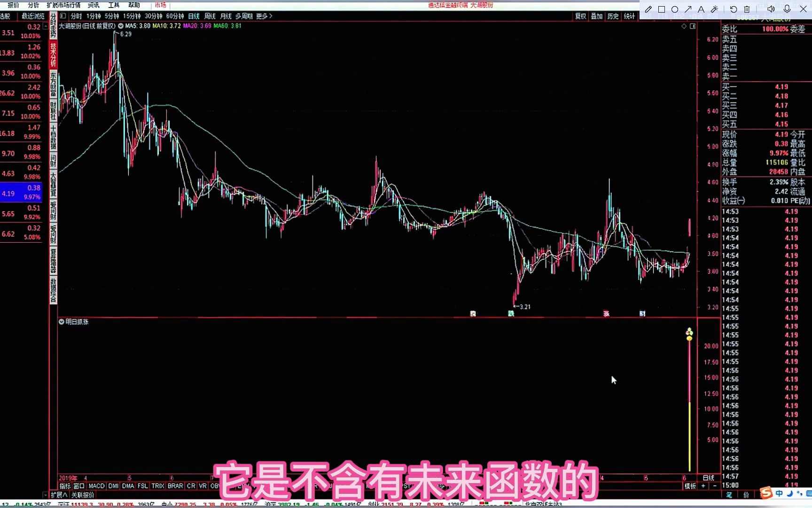This screenshot has width=812, height=508.
Task: Toggle the microphone recording icon
Action: tap(787, 9)
